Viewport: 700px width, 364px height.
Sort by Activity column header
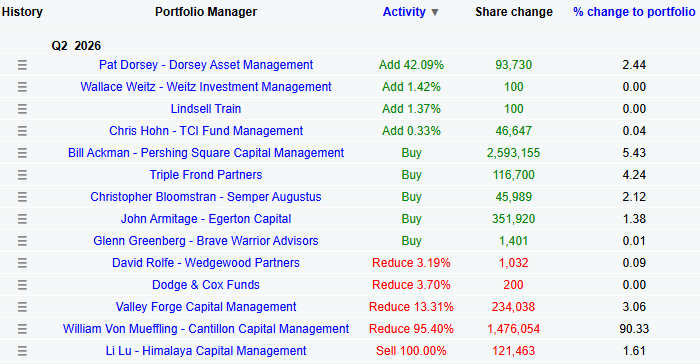[404, 12]
